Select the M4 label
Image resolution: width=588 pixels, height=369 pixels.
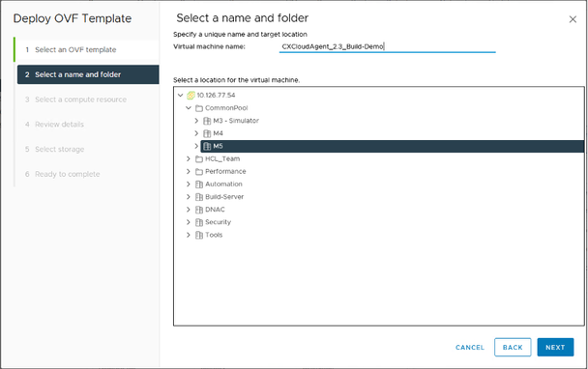(x=218, y=133)
